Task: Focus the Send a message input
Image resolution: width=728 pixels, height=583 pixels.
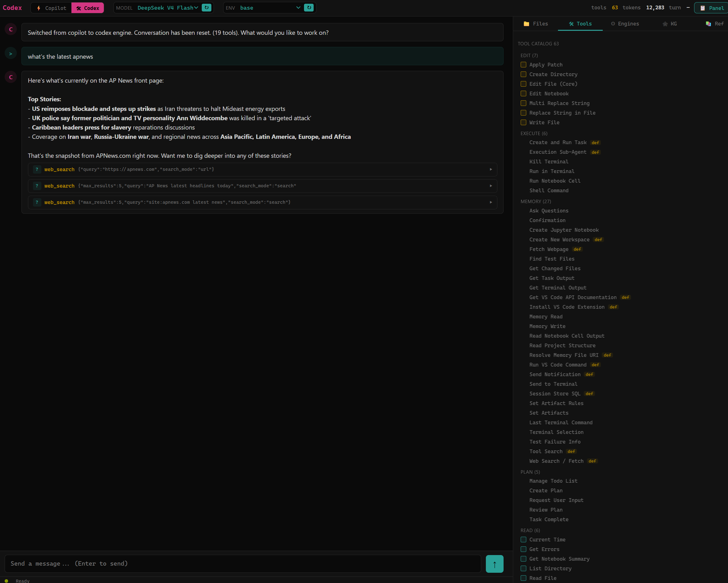Action: (x=243, y=564)
